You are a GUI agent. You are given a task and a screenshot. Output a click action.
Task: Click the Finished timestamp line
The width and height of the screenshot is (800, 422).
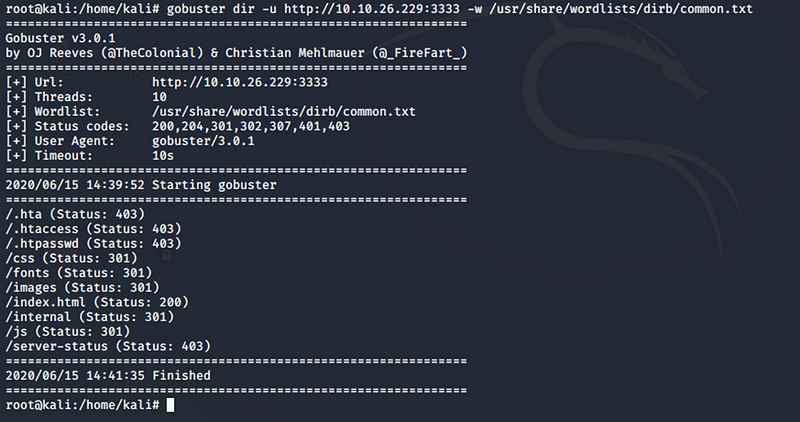point(108,376)
